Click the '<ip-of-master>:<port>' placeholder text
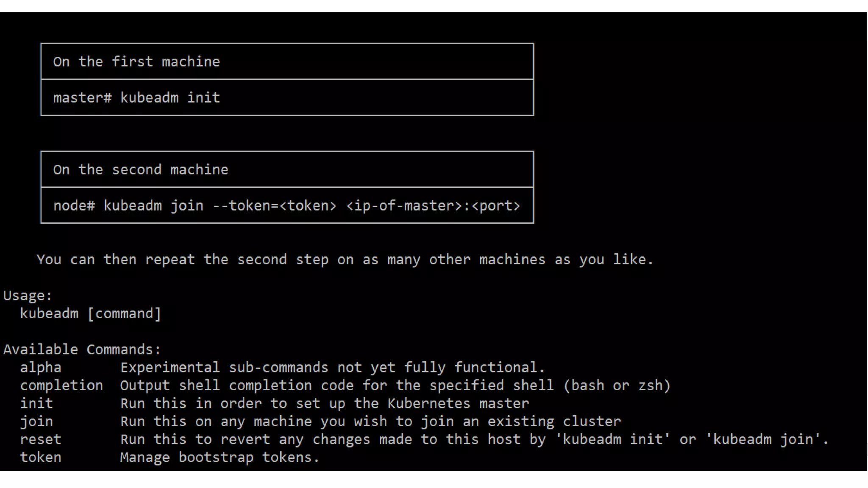The image size is (868, 488). click(433, 206)
